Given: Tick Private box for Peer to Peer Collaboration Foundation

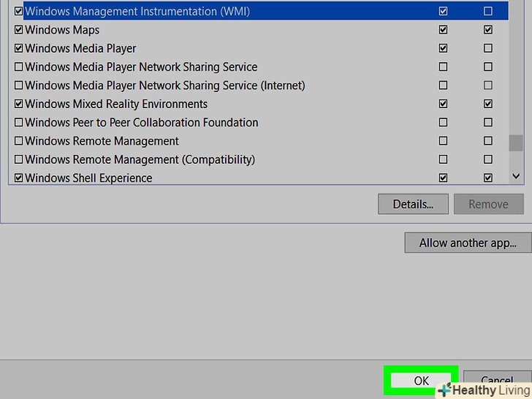Looking at the screenshot, I should click(443, 122).
